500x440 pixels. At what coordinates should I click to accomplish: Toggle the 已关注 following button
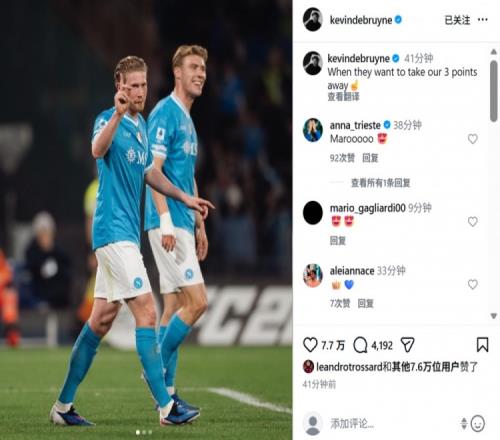pyautogui.click(x=457, y=20)
